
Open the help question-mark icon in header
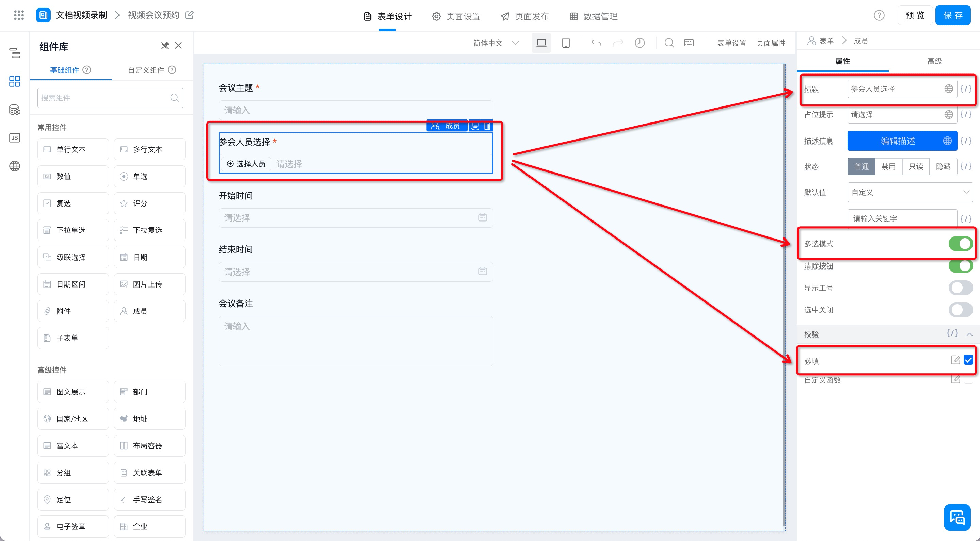pos(879,16)
